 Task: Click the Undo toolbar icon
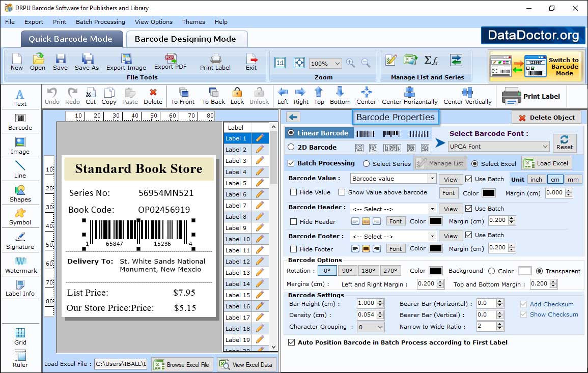[x=52, y=96]
